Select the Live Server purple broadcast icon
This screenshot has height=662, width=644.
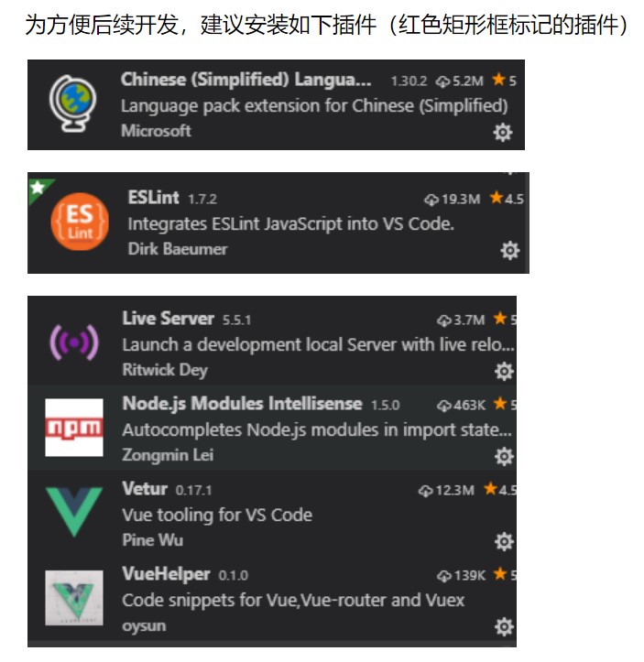click(74, 342)
